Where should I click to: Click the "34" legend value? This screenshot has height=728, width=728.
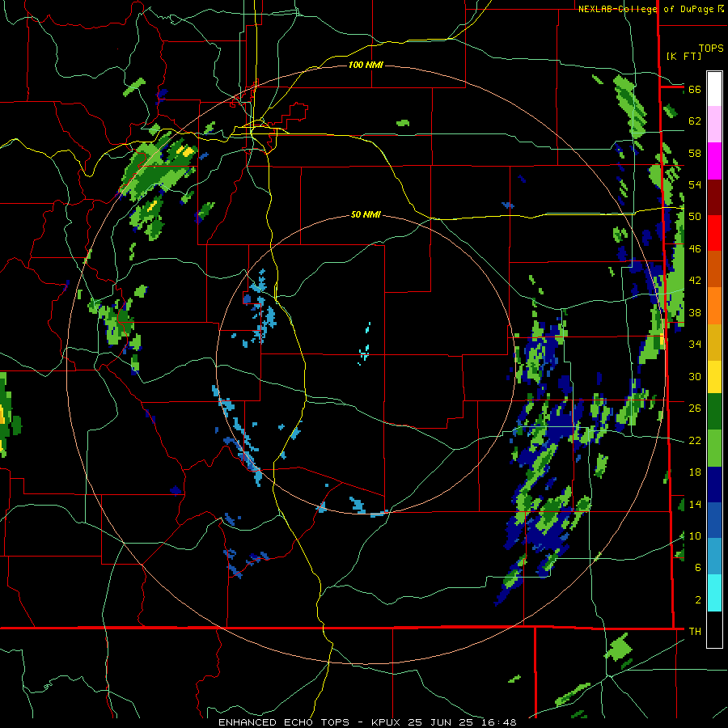pos(695,345)
